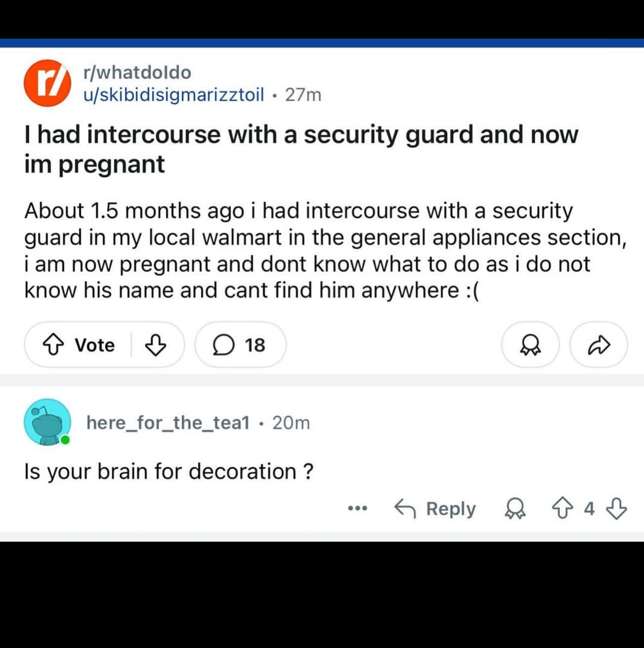Screen dimensions: 644x648
Task: Downvote here_for_the_tea1's comment
Action: (616, 508)
